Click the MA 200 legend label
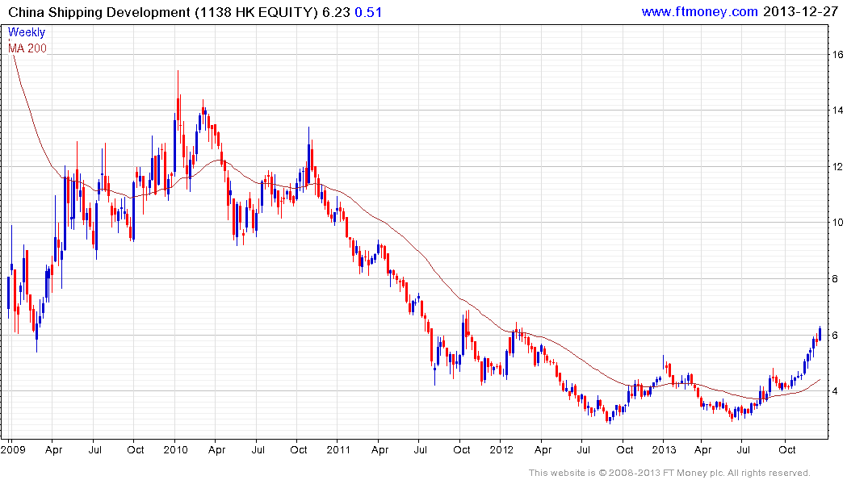Viewport: 868px width, 484px height. pos(27,48)
